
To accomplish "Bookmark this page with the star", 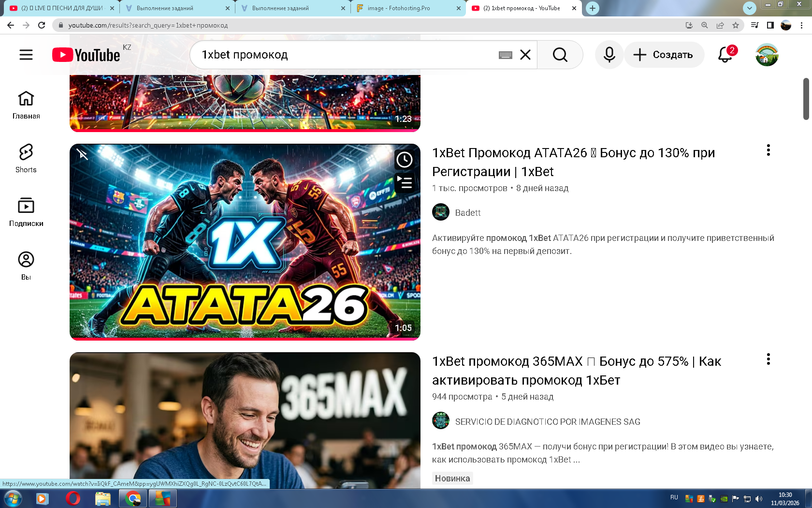I will (x=736, y=25).
